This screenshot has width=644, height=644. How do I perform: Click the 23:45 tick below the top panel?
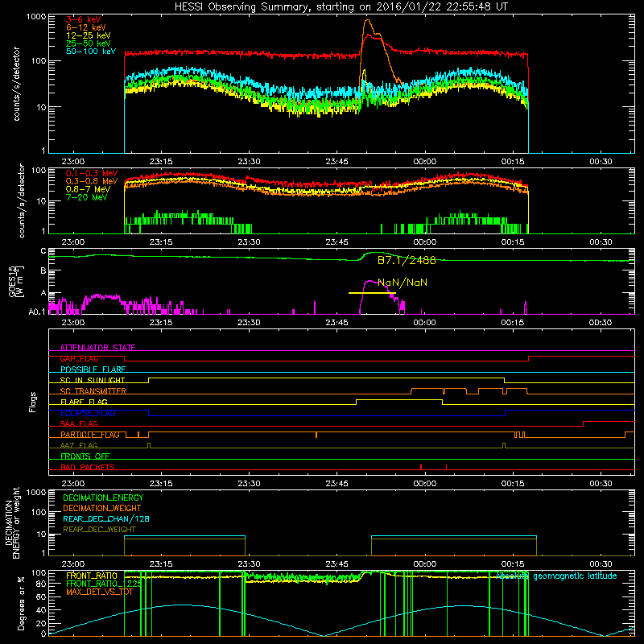pyautogui.click(x=336, y=162)
